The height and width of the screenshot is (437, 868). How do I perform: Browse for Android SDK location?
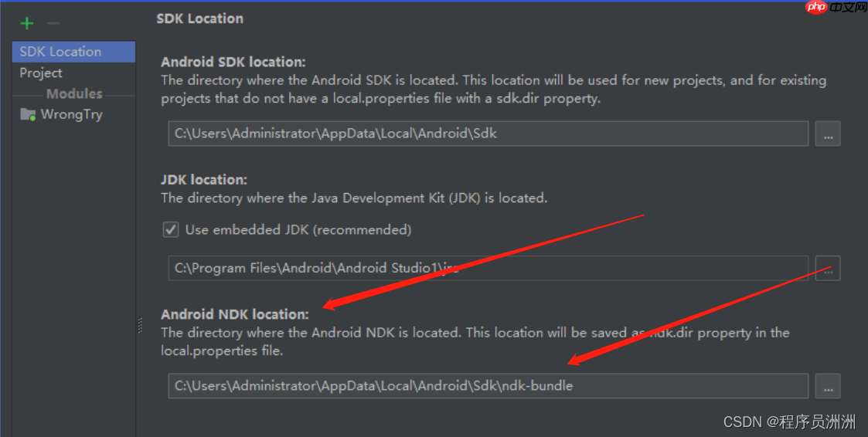828,134
